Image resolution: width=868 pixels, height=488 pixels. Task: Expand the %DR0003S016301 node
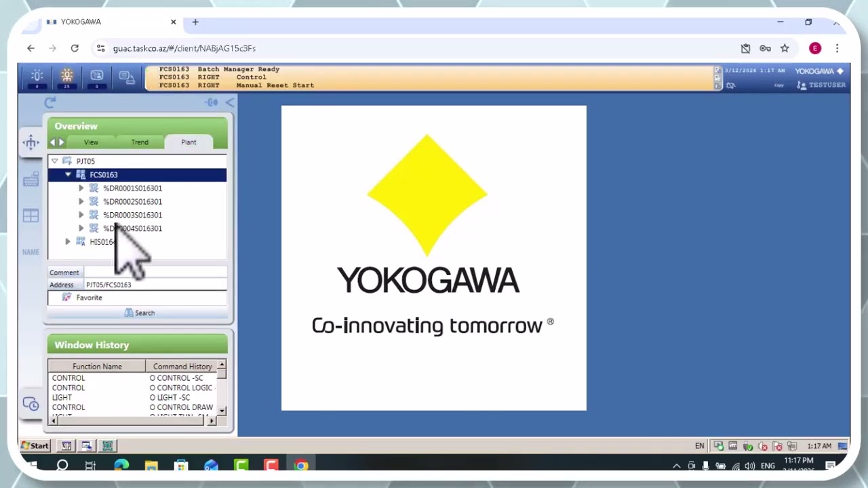(81, 215)
